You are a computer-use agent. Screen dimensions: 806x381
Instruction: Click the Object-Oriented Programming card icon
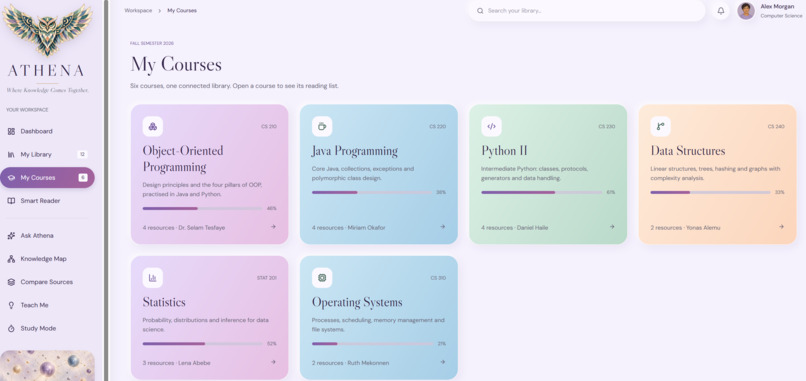click(153, 126)
